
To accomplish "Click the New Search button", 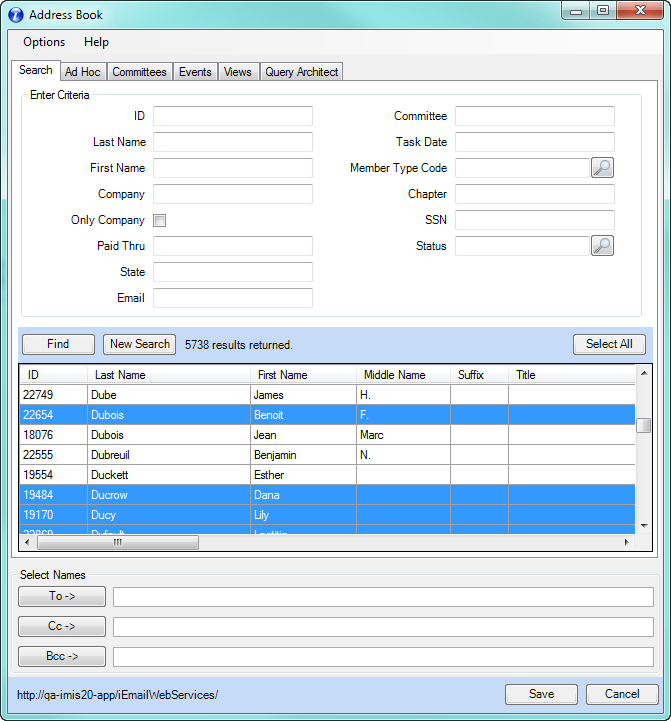I will pyautogui.click(x=139, y=344).
